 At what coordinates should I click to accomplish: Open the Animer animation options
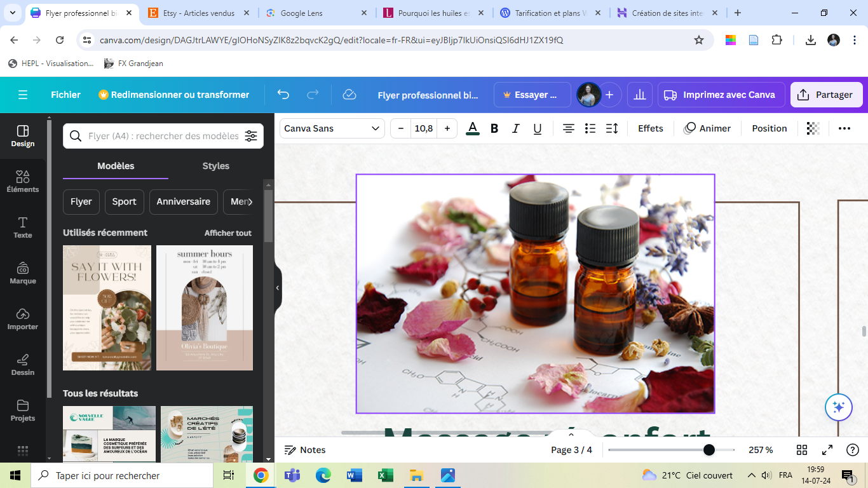tap(707, 128)
